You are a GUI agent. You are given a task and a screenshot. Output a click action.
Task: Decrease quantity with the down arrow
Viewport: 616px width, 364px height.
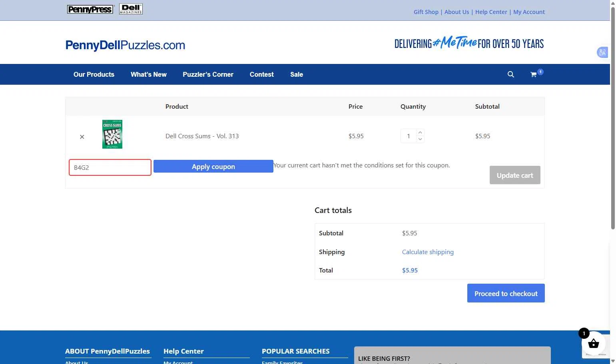point(420,139)
